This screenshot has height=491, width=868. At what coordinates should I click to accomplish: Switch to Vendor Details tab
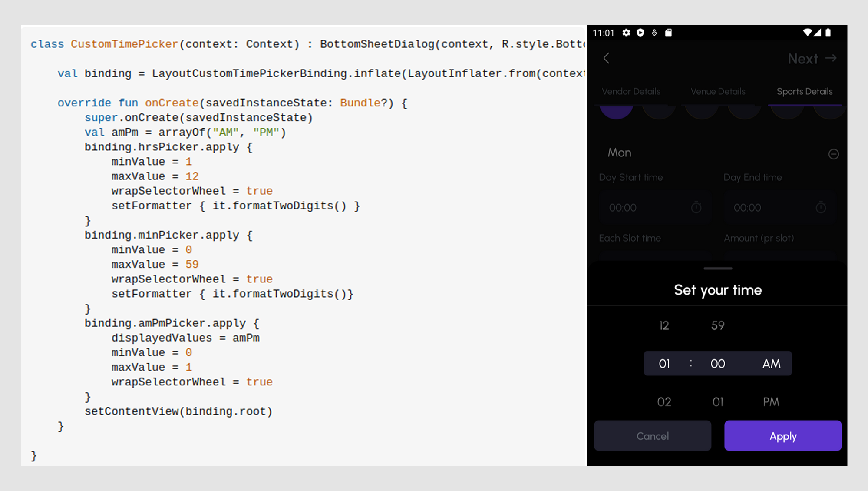(631, 92)
